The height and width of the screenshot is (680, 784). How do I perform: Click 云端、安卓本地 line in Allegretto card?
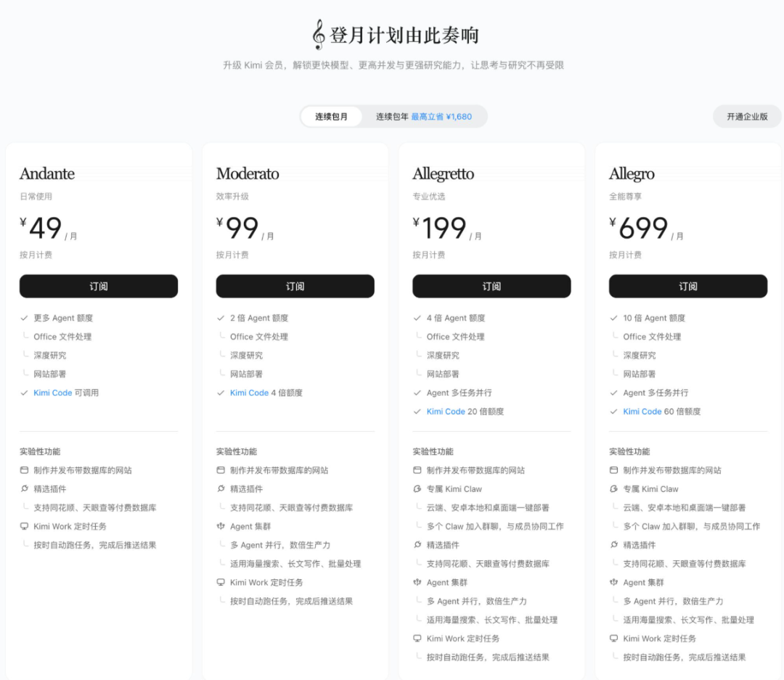coord(488,507)
